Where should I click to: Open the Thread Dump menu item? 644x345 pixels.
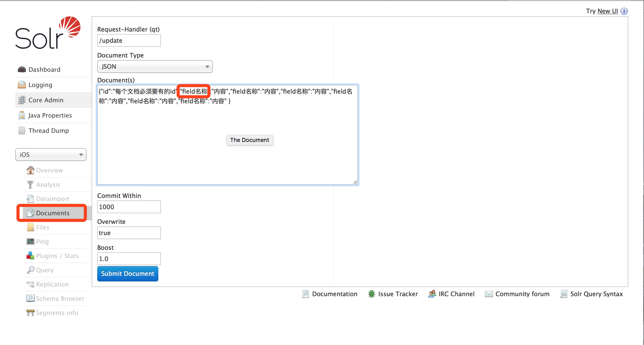pos(53,131)
